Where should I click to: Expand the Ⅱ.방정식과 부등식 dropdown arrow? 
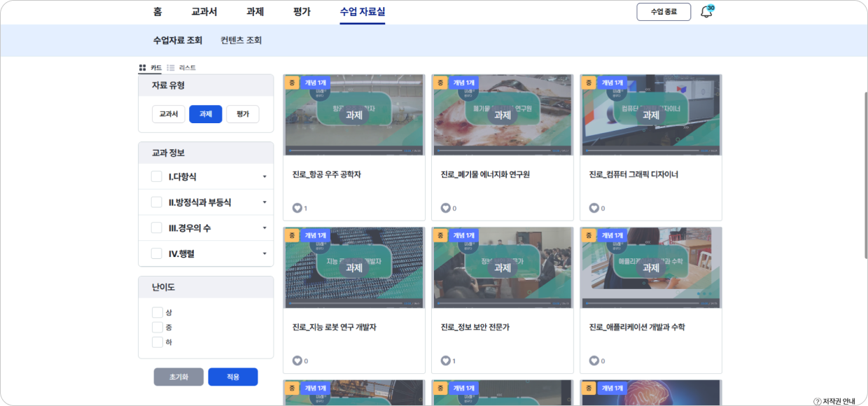click(264, 202)
